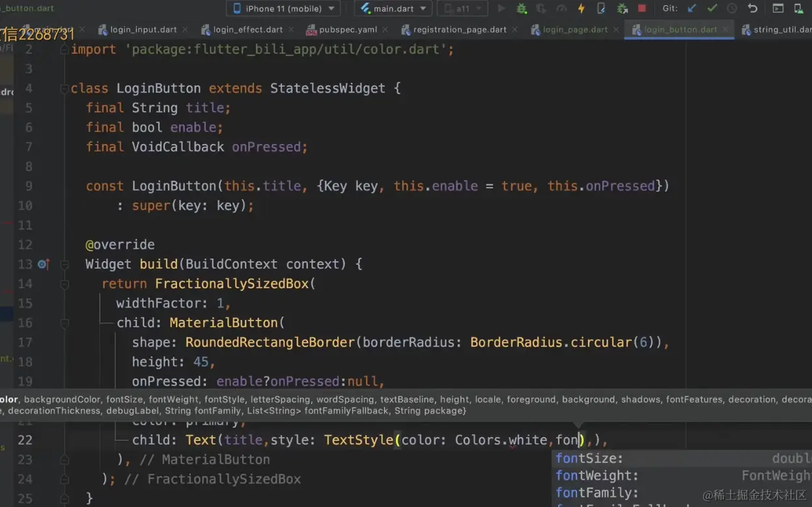812x507 pixels.
Task: Open the a11 emulator selector dropdown
Action: pos(462,8)
